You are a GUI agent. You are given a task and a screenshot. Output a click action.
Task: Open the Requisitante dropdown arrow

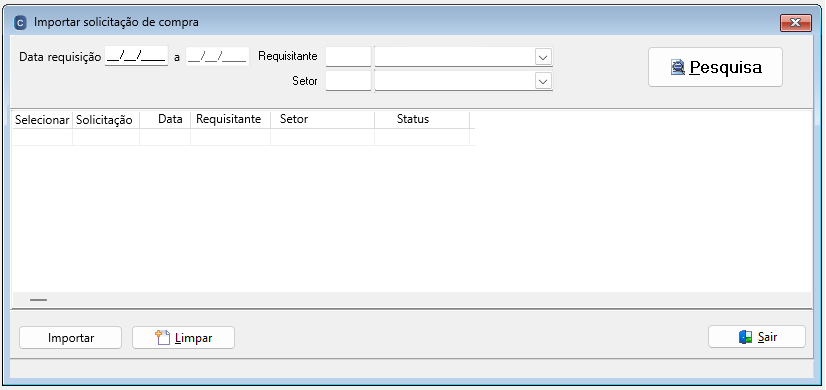tap(543, 56)
